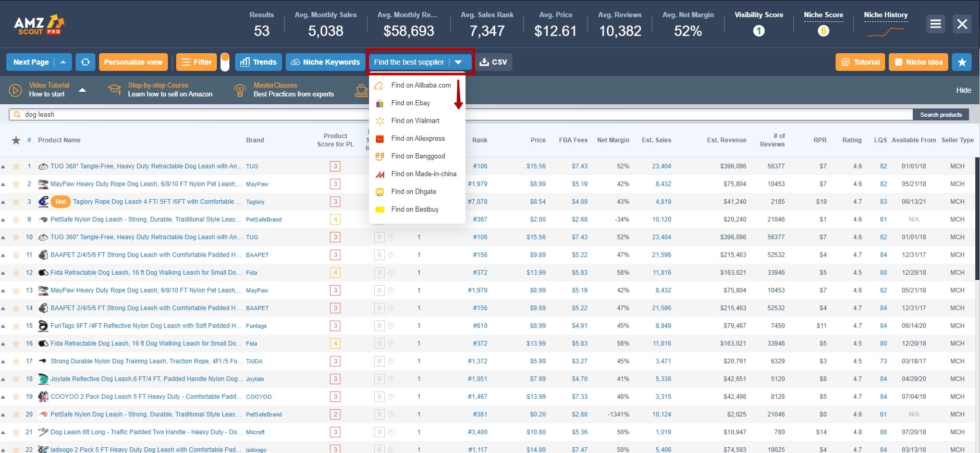The height and width of the screenshot is (453, 980).
Task: Open the hamburger menu icon
Action: click(x=936, y=24)
